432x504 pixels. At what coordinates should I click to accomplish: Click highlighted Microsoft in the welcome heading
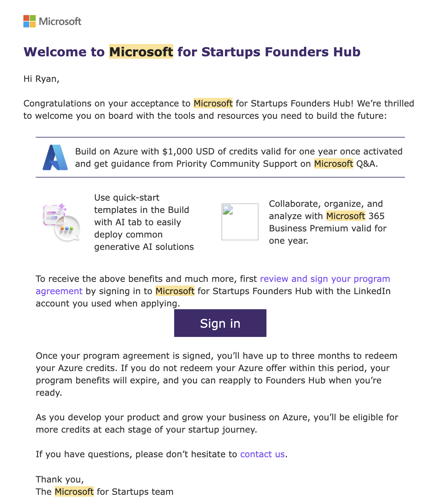tap(141, 52)
